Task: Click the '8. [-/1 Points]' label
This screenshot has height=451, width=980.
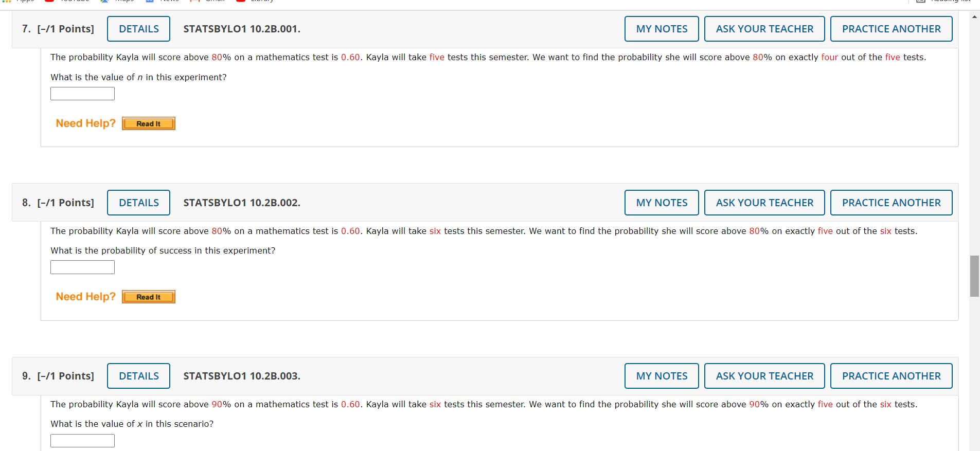Action: coord(58,203)
